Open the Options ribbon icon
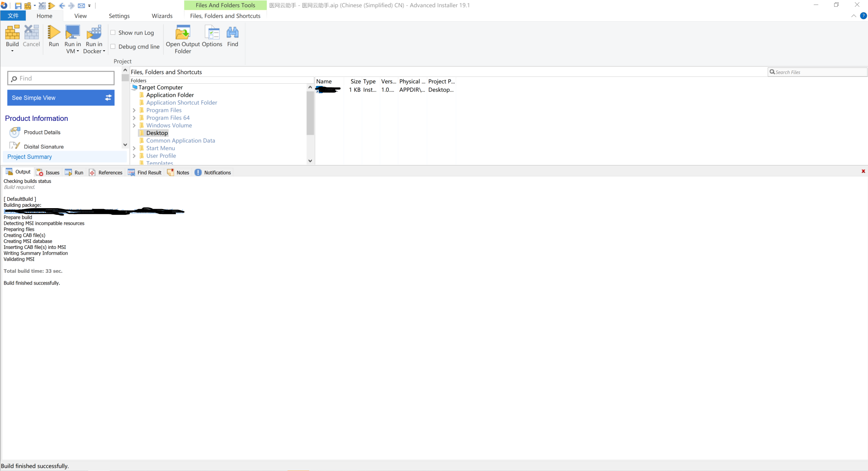The height and width of the screenshot is (471, 868). point(212,33)
